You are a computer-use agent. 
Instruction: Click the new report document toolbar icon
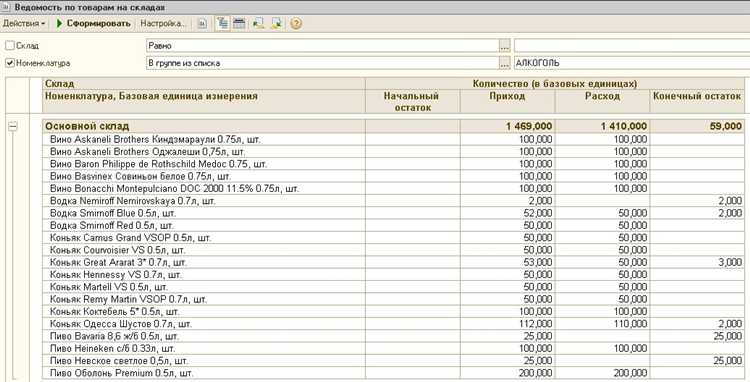coord(202,23)
